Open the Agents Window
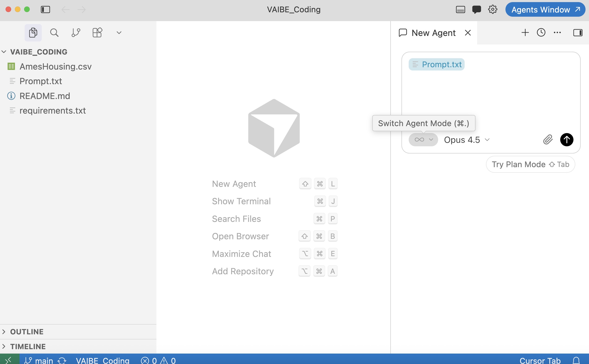Screen dimensions: 589x364 tap(545, 10)
